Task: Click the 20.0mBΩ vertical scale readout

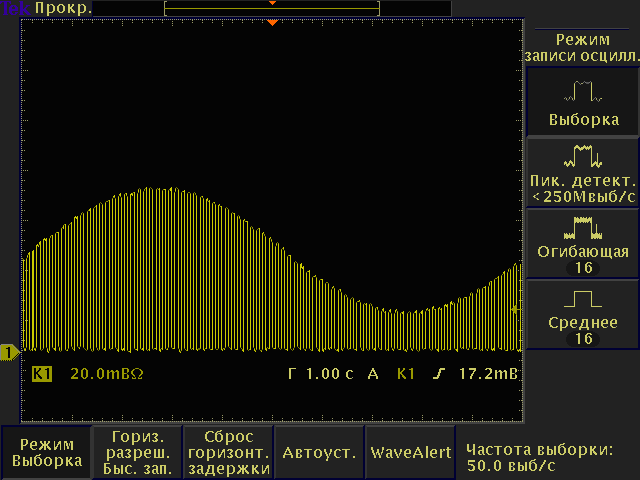Action: tap(108, 374)
